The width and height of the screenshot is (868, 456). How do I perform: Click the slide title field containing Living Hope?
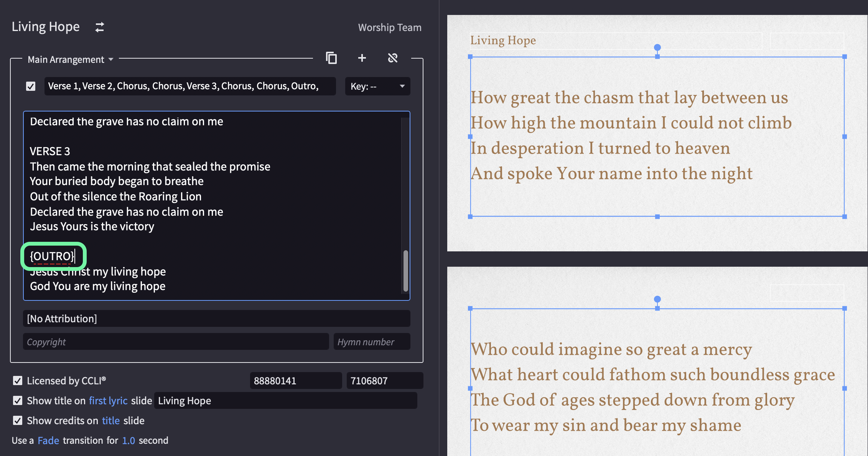[x=286, y=400]
